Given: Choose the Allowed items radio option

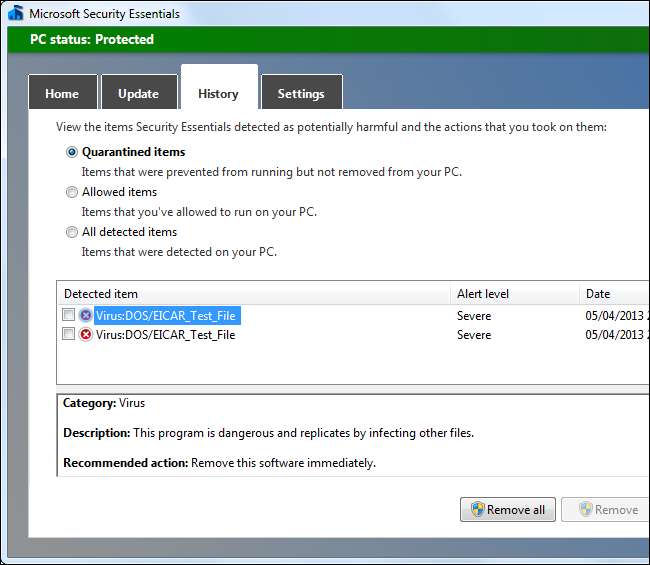Looking at the screenshot, I should click(x=71, y=192).
